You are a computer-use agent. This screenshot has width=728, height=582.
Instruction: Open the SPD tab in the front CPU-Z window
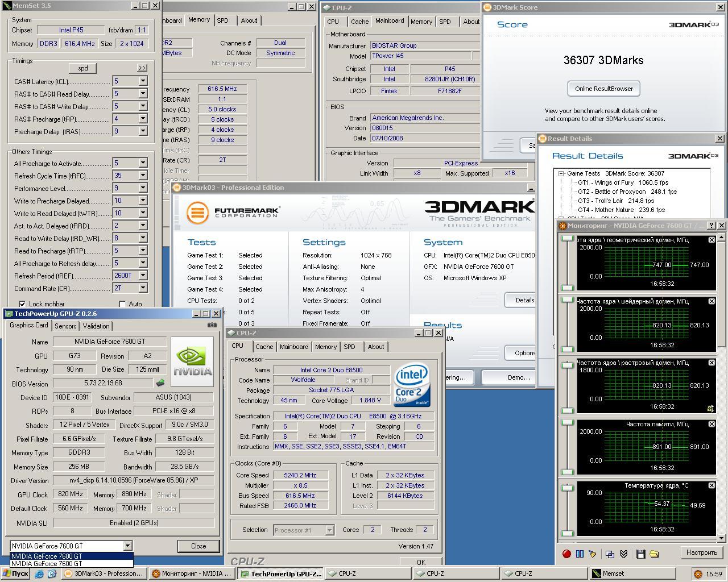point(349,347)
